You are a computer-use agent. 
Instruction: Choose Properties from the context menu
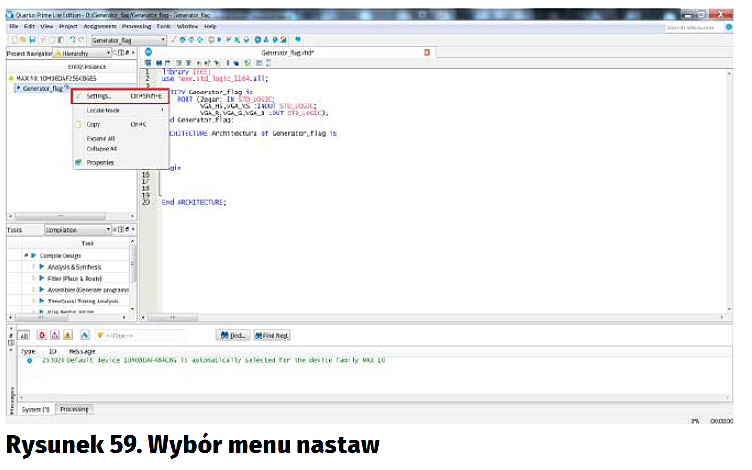click(100, 162)
